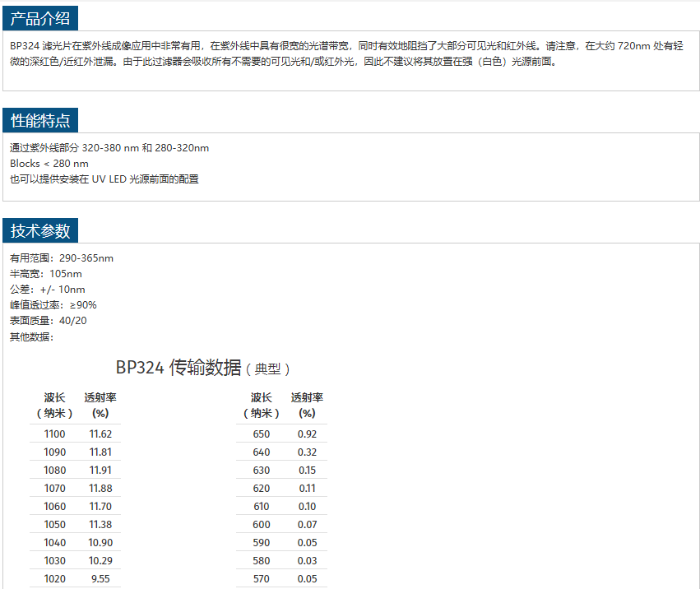Click the 表面质量 40/20 specification line
The image size is (700, 589).
click(x=48, y=321)
